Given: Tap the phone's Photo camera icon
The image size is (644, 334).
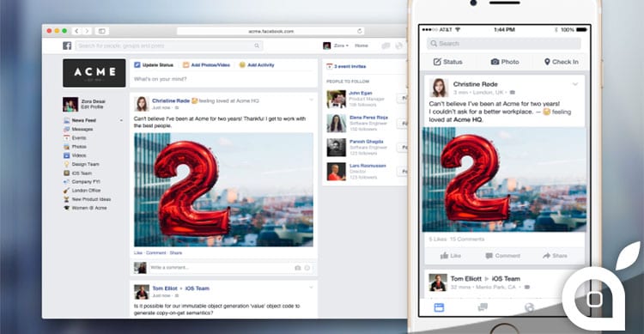Looking at the screenshot, I should [x=495, y=62].
